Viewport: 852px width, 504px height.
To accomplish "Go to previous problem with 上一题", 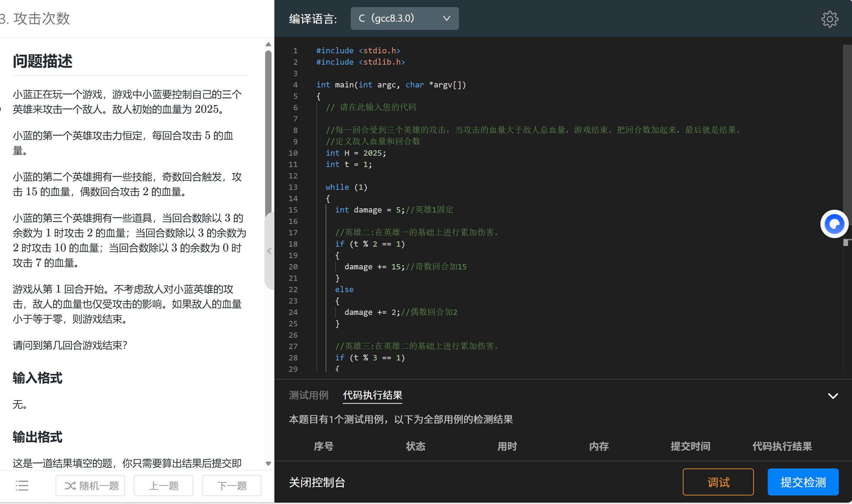I will (x=163, y=486).
